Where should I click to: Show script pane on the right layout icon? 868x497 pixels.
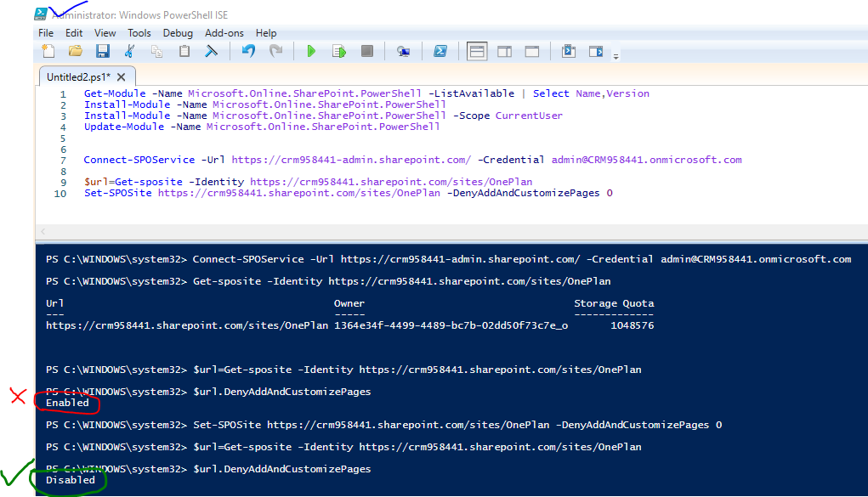coord(504,52)
